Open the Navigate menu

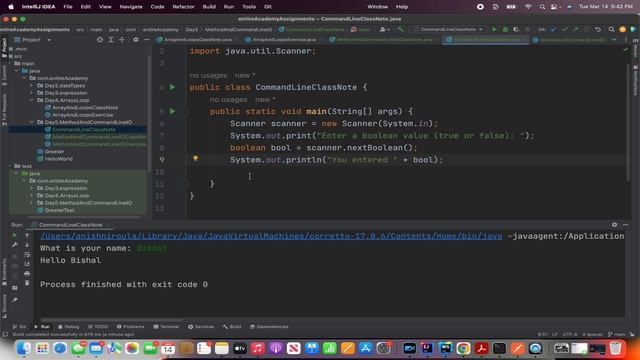(x=131, y=7)
